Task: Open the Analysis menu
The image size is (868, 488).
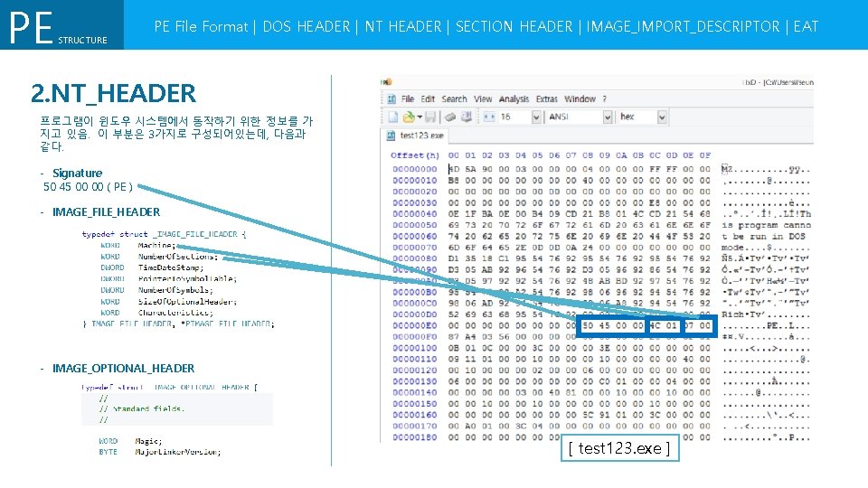Action: coord(514,99)
